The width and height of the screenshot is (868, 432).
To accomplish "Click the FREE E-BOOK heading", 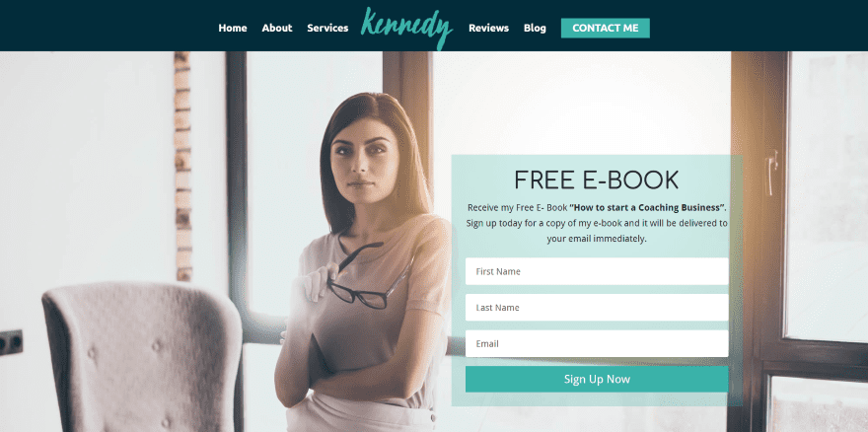I will (x=596, y=180).
